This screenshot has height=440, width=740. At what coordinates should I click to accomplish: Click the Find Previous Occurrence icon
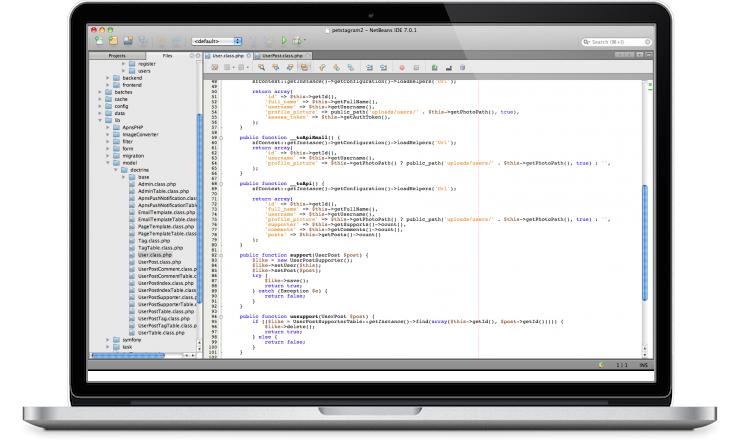276,68
